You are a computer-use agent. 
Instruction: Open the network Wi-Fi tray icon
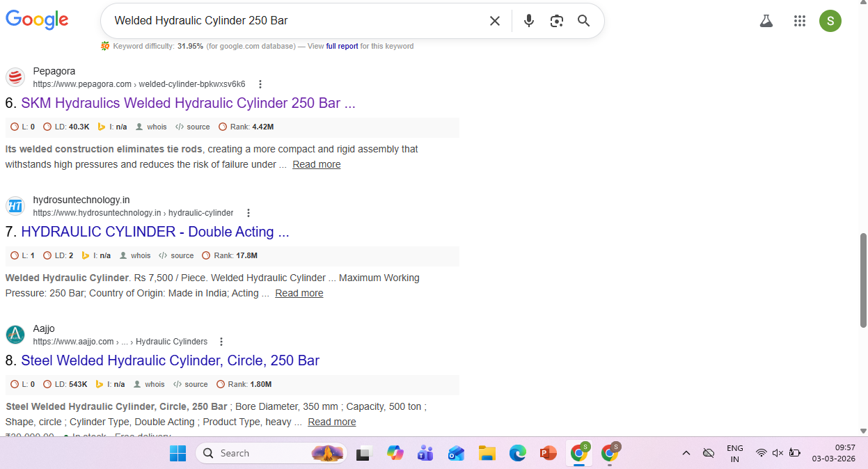click(x=762, y=453)
